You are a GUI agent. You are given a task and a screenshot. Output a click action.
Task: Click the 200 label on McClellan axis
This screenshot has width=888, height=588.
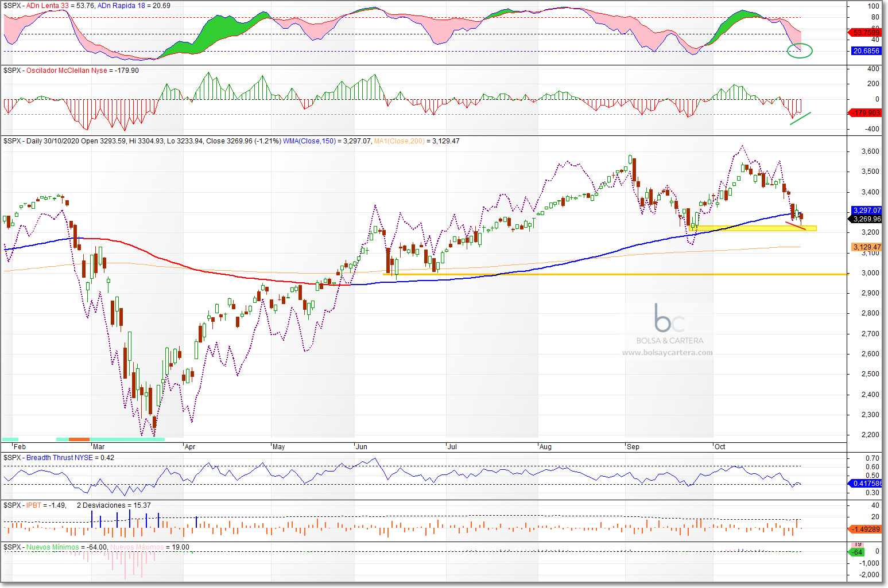coord(873,84)
